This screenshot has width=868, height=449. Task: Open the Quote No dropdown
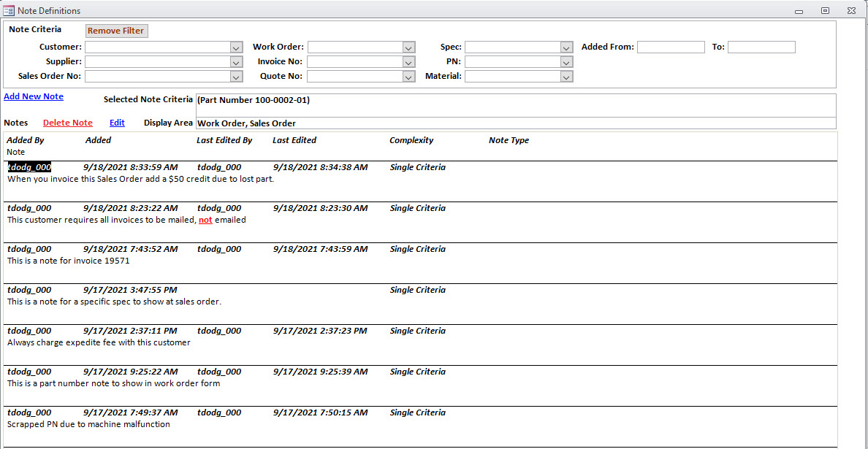(x=408, y=76)
